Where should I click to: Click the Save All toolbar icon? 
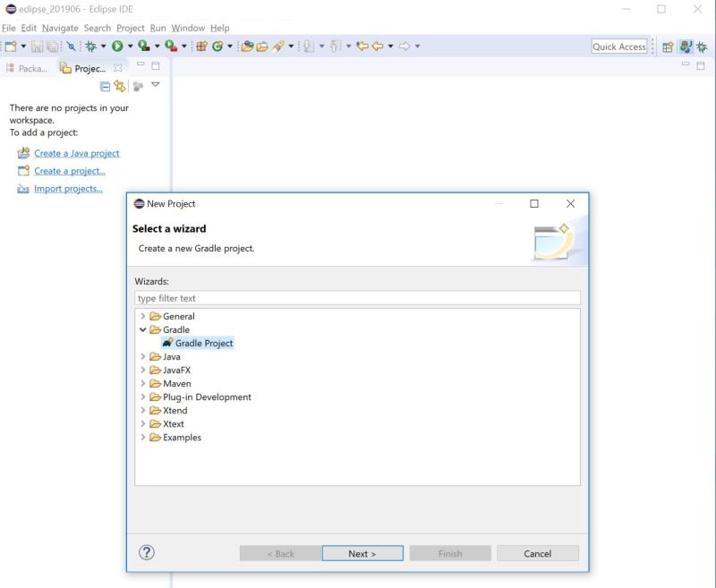pyautogui.click(x=53, y=47)
